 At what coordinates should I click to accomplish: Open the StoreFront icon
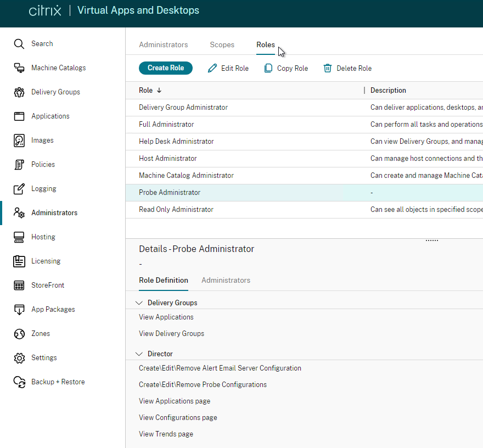click(19, 285)
